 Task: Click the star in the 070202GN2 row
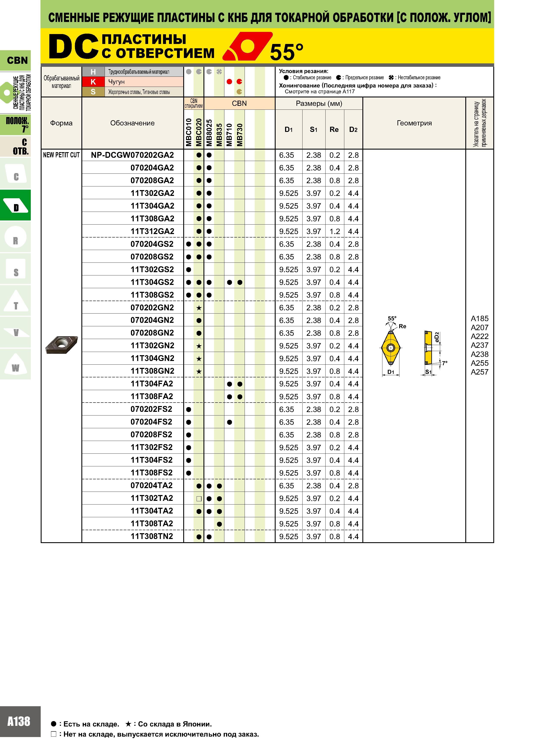tap(199, 308)
